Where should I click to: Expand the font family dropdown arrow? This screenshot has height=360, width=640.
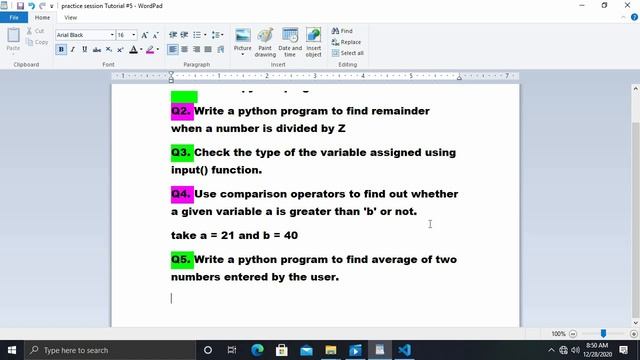coord(112,35)
